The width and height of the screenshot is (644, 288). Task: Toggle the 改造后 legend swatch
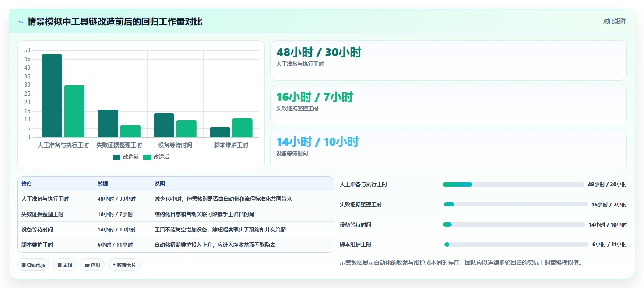[147, 157]
